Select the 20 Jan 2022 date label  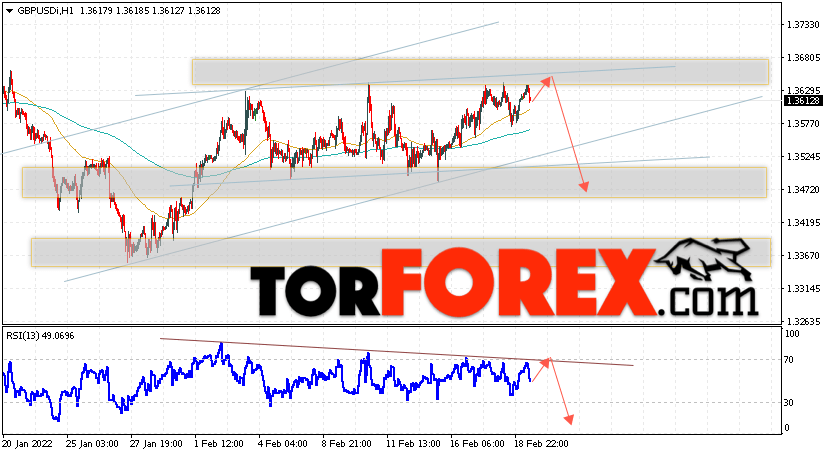(x=27, y=444)
